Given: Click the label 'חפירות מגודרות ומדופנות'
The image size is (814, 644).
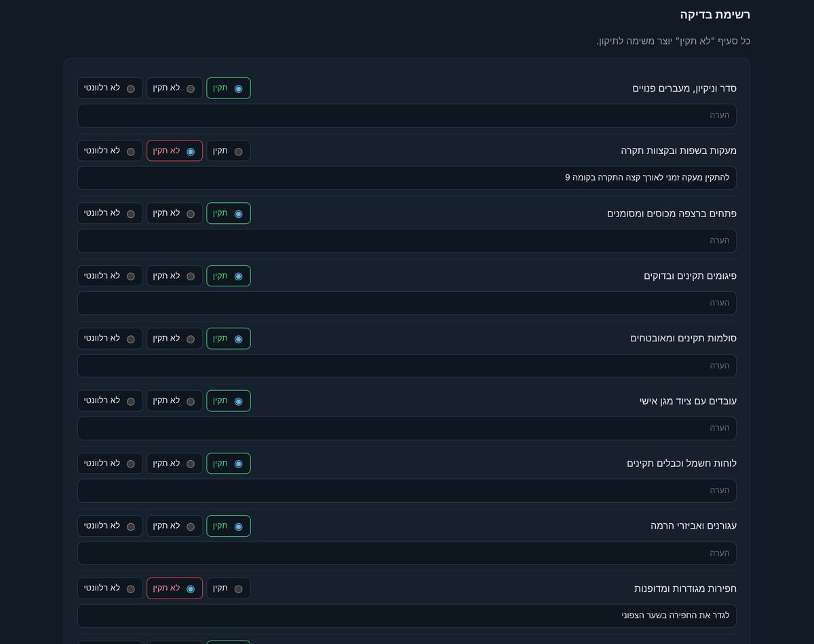Looking at the screenshot, I should [x=685, y=588].
